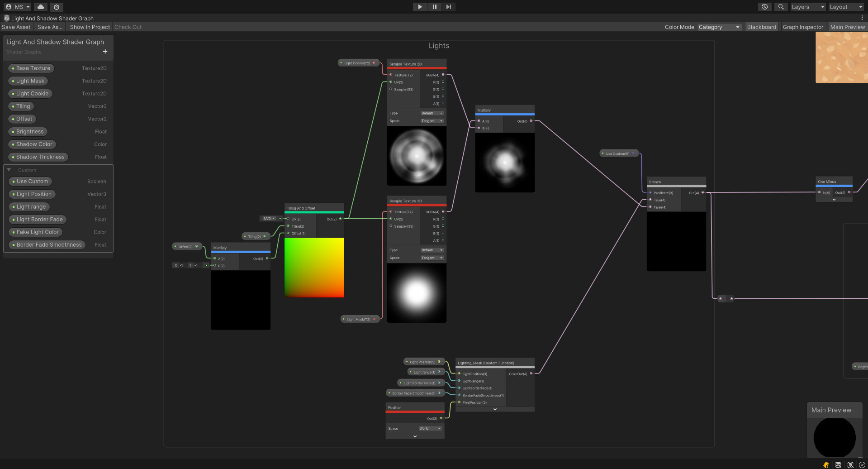The height and width of the screenshot is (469, 868).
Task: Click the search magnifier icon in top toolbar
Action: point(781,7)
